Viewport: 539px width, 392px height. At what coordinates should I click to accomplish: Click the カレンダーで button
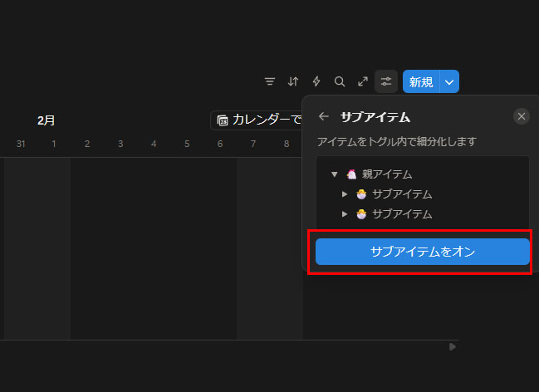[258, 120]
